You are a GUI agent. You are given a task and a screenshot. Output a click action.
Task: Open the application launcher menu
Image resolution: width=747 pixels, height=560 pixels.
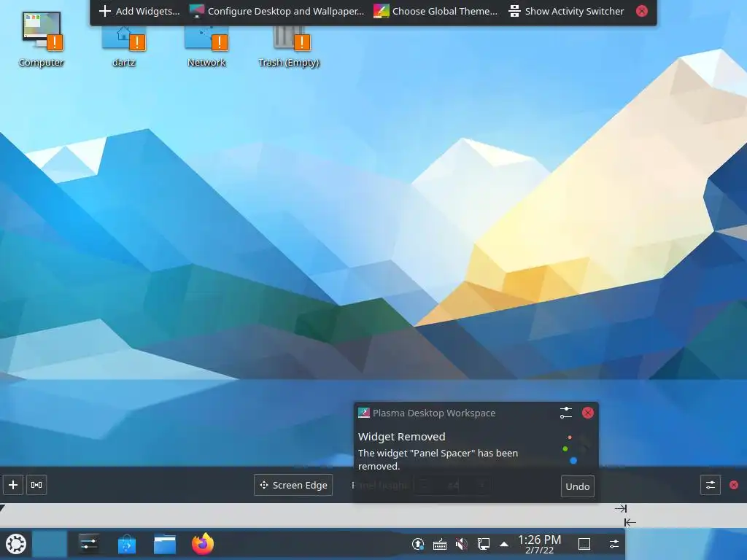pyautogui.click(x=16, y=544)
